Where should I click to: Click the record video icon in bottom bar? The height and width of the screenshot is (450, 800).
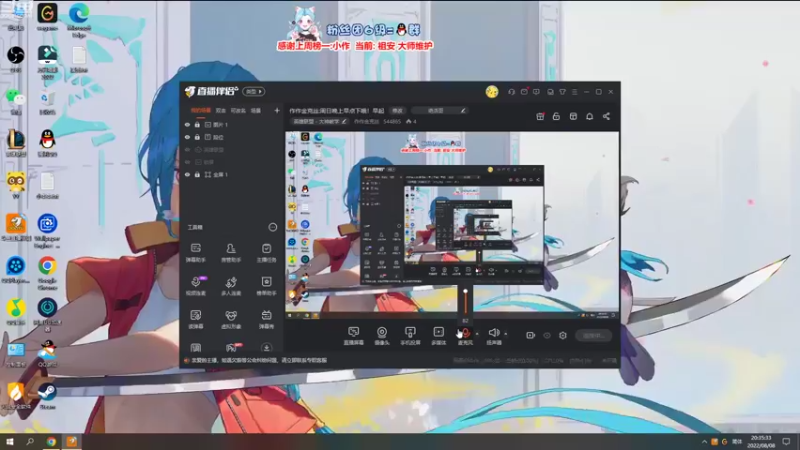coord(531,335)
